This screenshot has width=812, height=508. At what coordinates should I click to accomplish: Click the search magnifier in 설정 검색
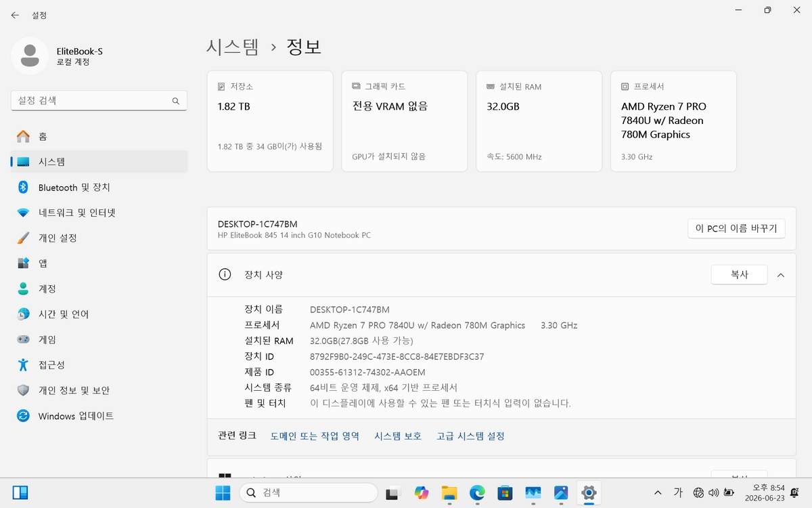pos(176,101)
